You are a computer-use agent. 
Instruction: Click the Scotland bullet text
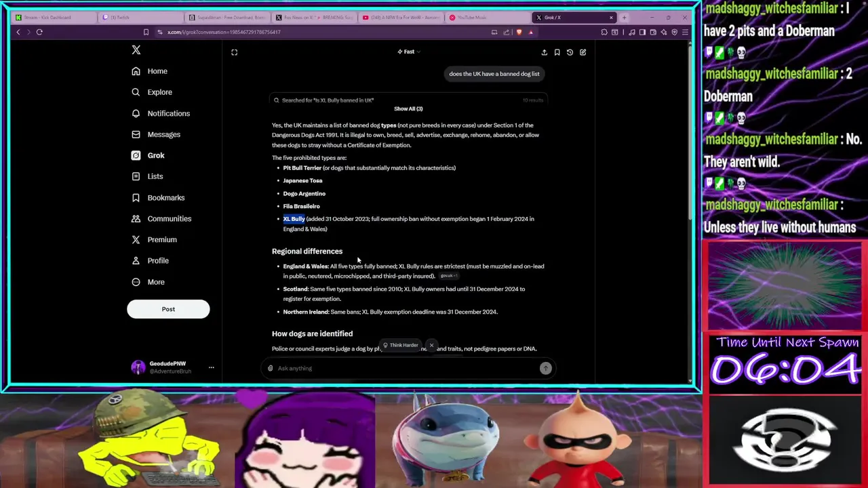(404, 293)
